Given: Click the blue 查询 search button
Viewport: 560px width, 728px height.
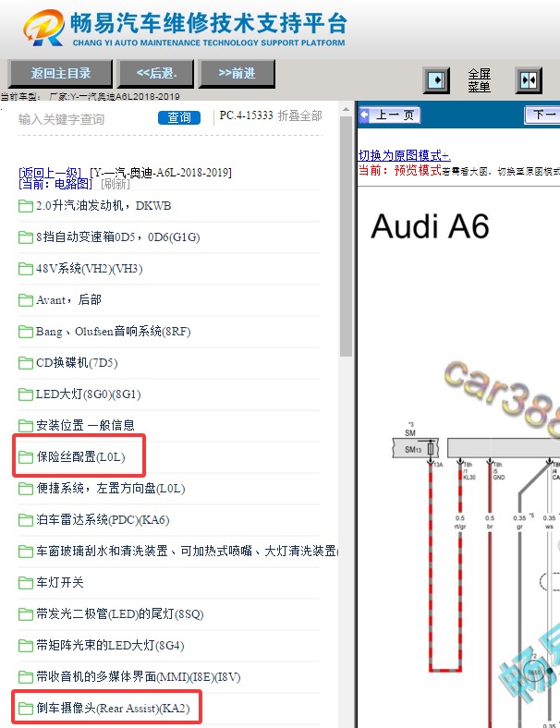Looking at the screenshot, I should pos(179,118).
